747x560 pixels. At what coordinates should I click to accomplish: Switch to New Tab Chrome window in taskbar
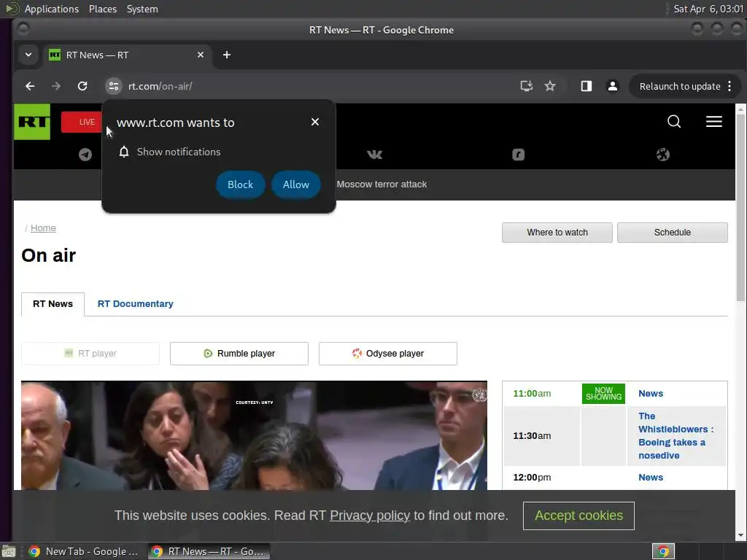(x=83, y=551)
